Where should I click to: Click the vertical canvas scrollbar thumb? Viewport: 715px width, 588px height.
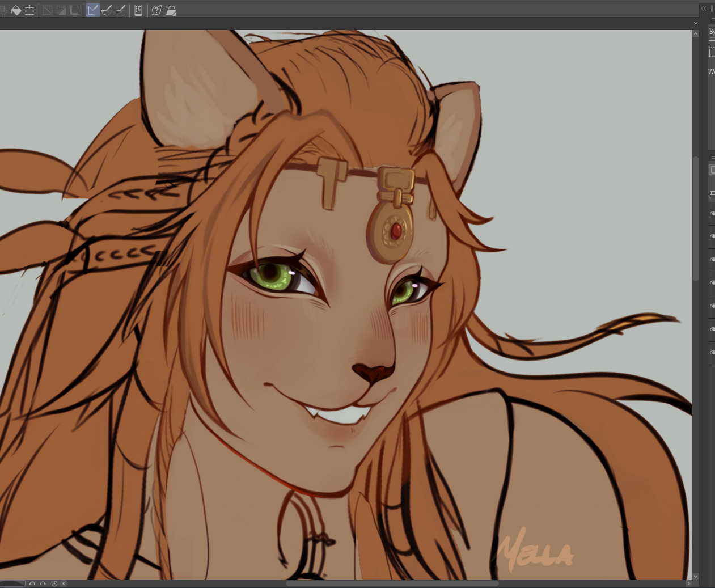click(x=696, y=218)
